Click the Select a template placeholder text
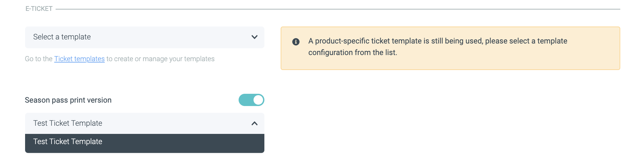Viewport: 644px width, 157px height. [62, 37]
